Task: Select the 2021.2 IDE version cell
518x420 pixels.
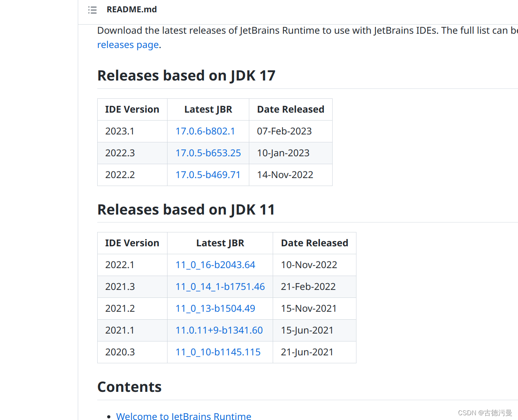Action: (x=132, y=309)
